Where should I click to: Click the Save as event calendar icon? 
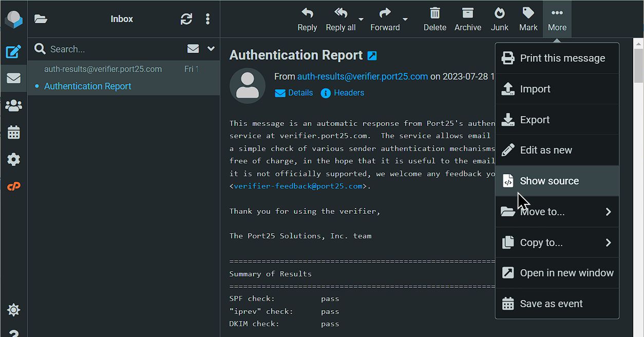[508, 304]
